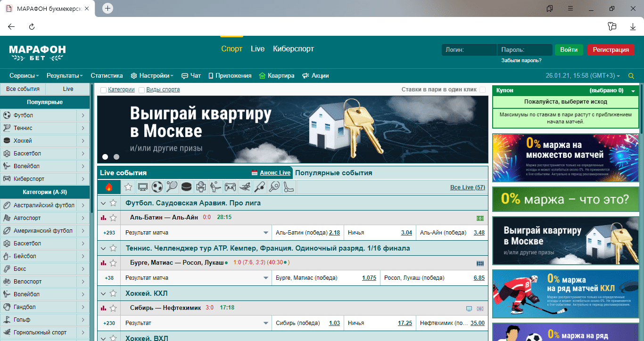This screenshot has width=644, height=341.
Task: Open the Результаты dropdown menu
Action: pyautogui.click(x=65, y=76)
